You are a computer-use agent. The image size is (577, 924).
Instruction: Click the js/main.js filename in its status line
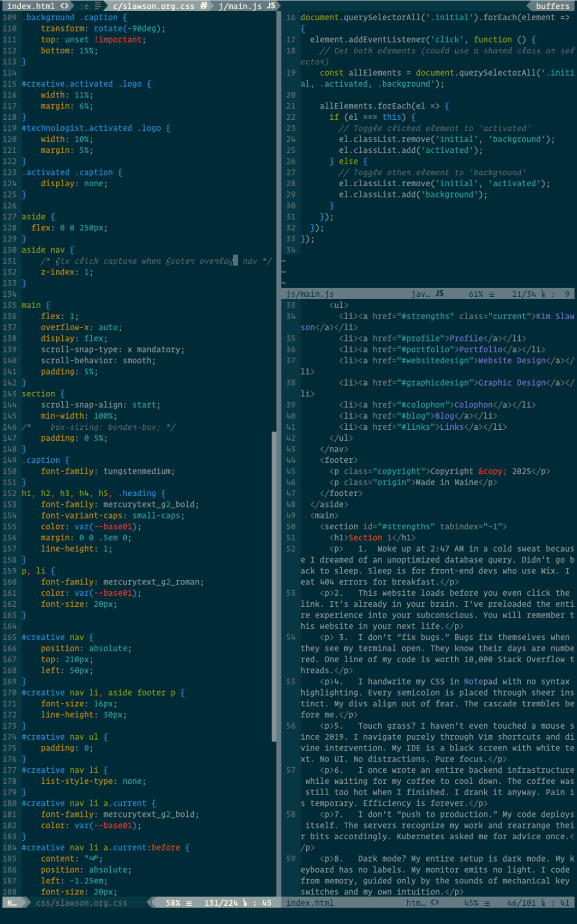click(310, 294)
